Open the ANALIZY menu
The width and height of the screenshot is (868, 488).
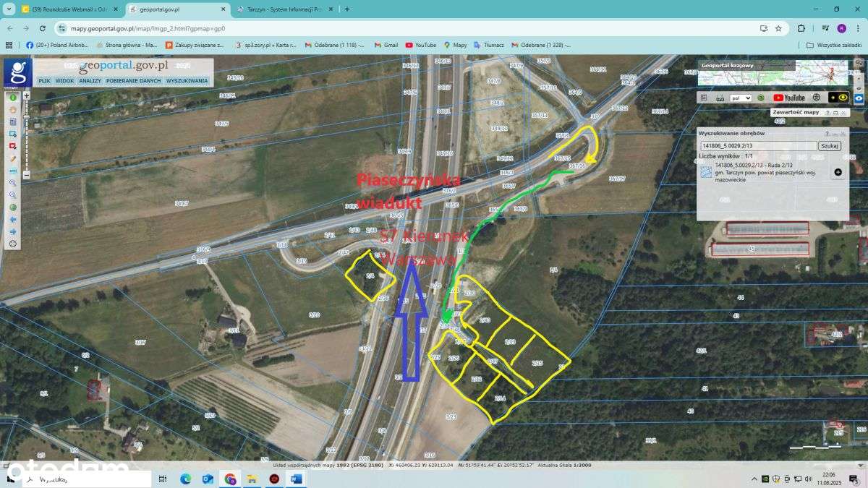[x=90, y=81]
